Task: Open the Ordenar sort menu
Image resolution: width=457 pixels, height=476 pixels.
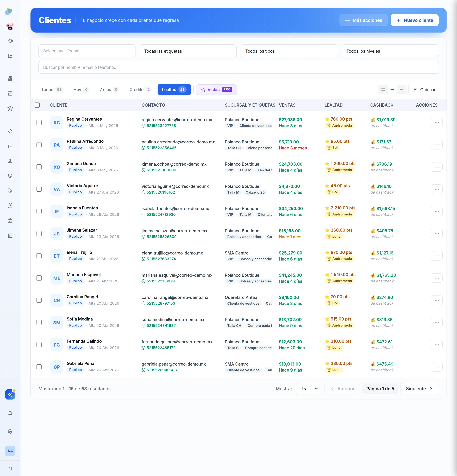Action: coord(424,90)
